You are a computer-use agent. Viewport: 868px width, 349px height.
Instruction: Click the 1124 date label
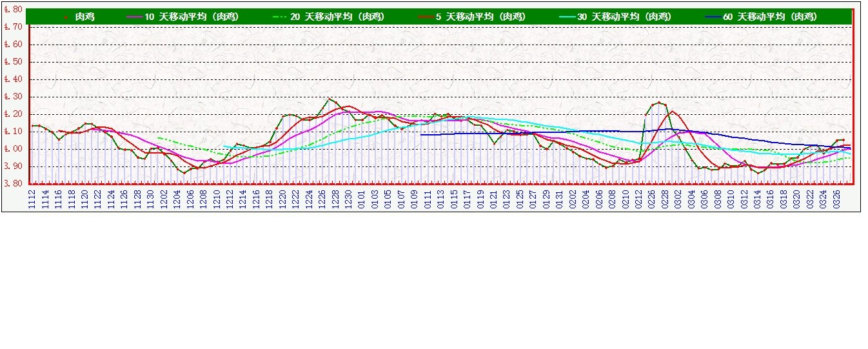tap(112, 198)
